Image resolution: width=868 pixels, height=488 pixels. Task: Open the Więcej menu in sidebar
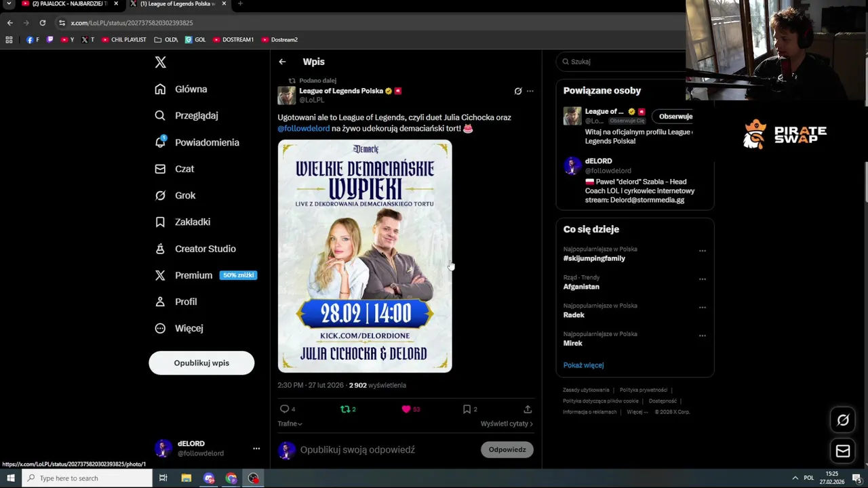179,328
